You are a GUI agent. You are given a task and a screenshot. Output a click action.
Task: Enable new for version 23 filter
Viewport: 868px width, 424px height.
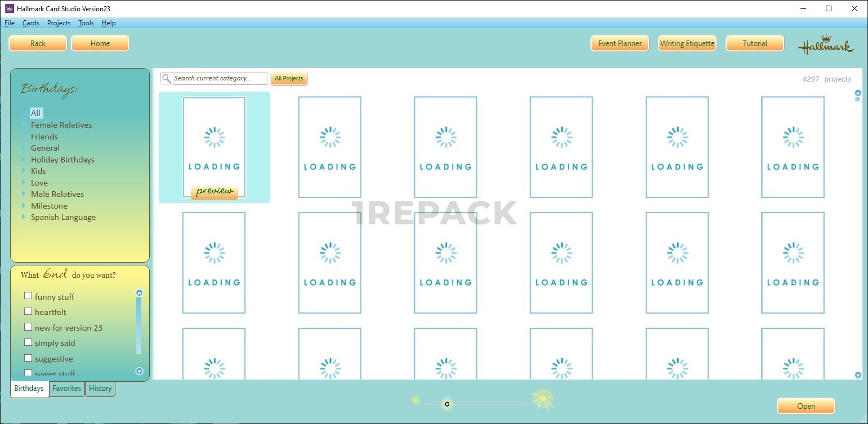tap(28, 327)
